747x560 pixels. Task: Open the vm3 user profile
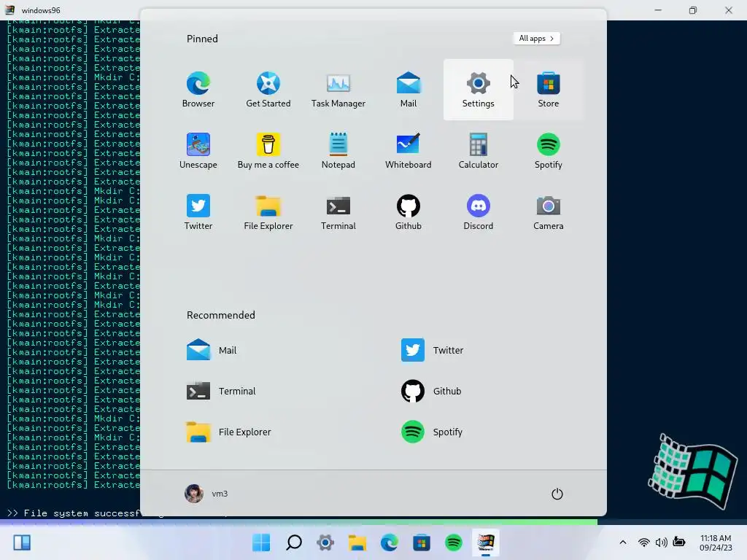[x=206, y=494]
